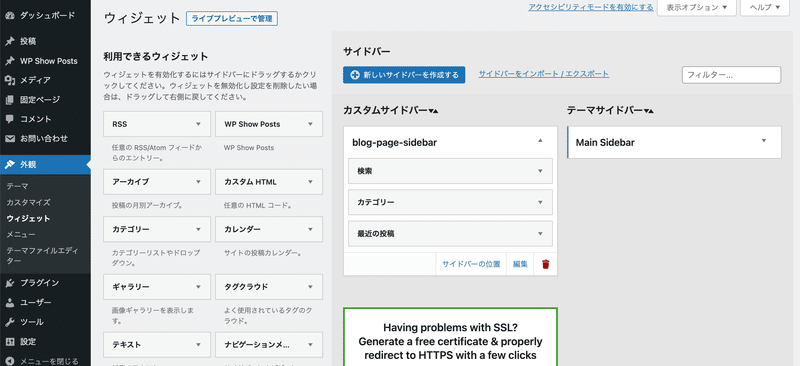Click the settings icon beside 設定
Image resolution: width=800 pixels, height=366 pixels.
[x=10, y=341]
